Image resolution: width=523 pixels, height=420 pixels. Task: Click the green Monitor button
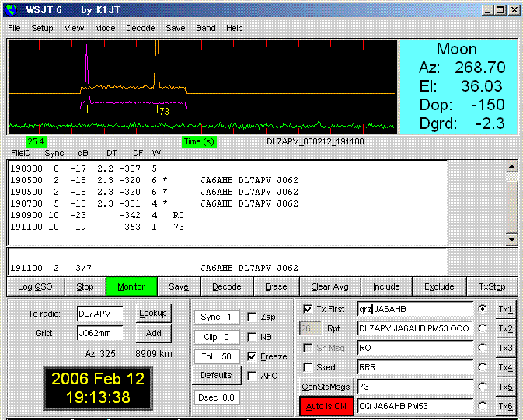[x=131, y=286]
